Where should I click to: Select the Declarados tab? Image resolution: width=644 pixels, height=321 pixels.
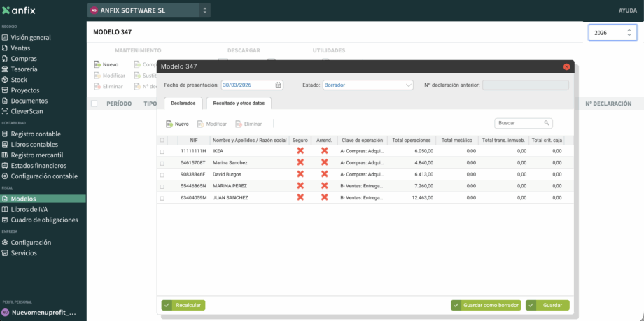183,104
